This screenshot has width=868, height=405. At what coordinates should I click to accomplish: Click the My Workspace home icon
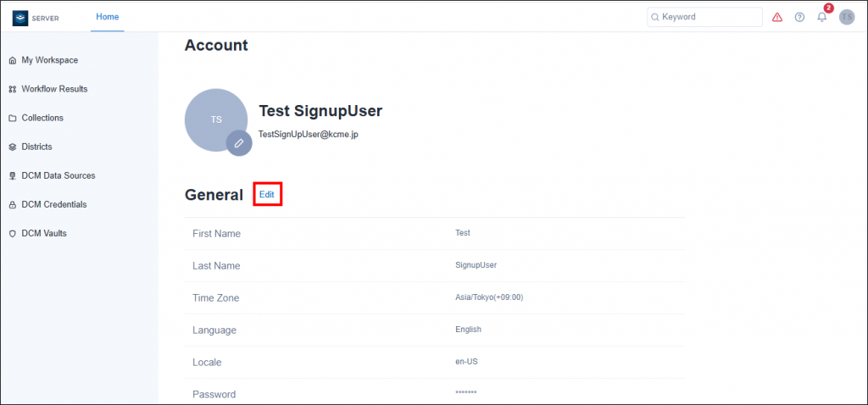click(x=13, y=60)
